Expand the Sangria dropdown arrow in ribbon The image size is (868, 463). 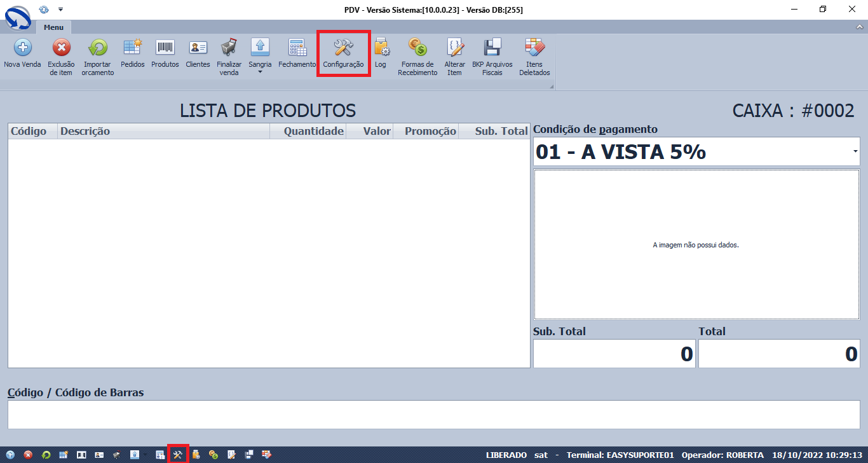[261, 72]
